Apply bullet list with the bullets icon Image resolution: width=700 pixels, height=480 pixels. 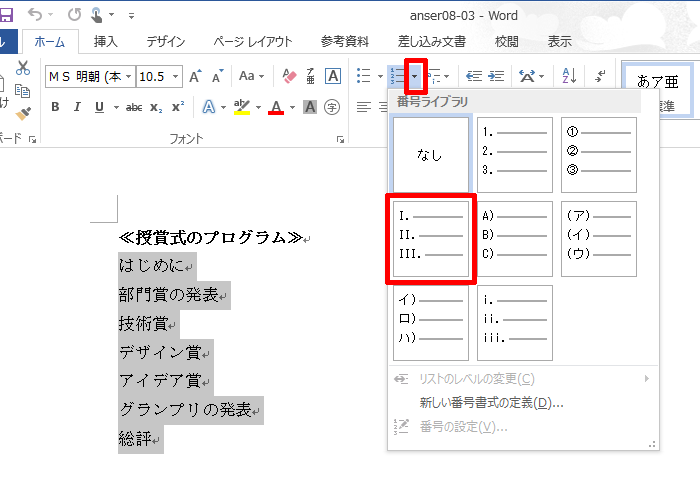[364, 76]
